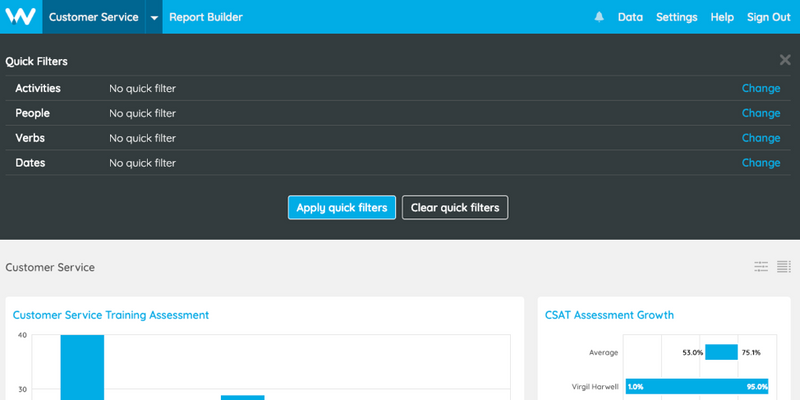Click the 75.1% value in CSAT chart

[x=751, y=353]
